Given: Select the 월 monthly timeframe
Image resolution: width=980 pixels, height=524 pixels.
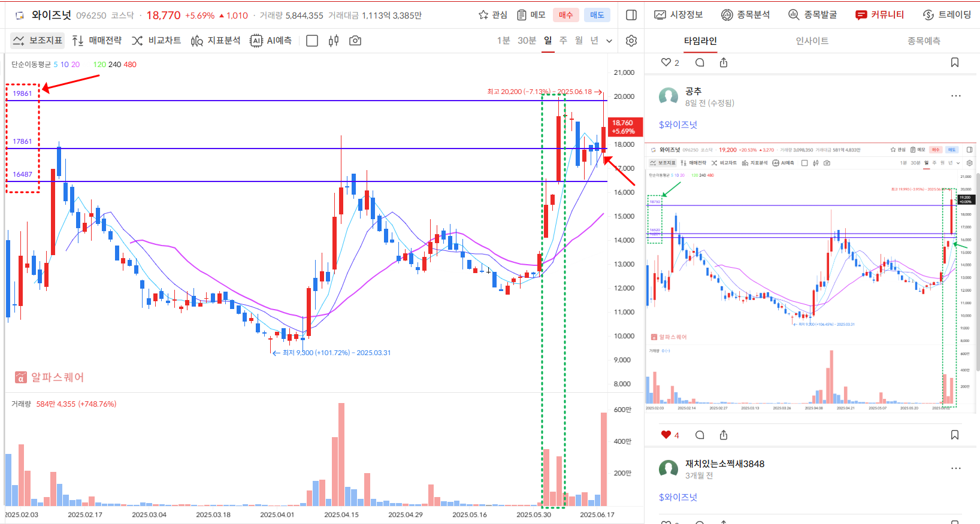Looking at the screenshot, I should click(579, 41).
